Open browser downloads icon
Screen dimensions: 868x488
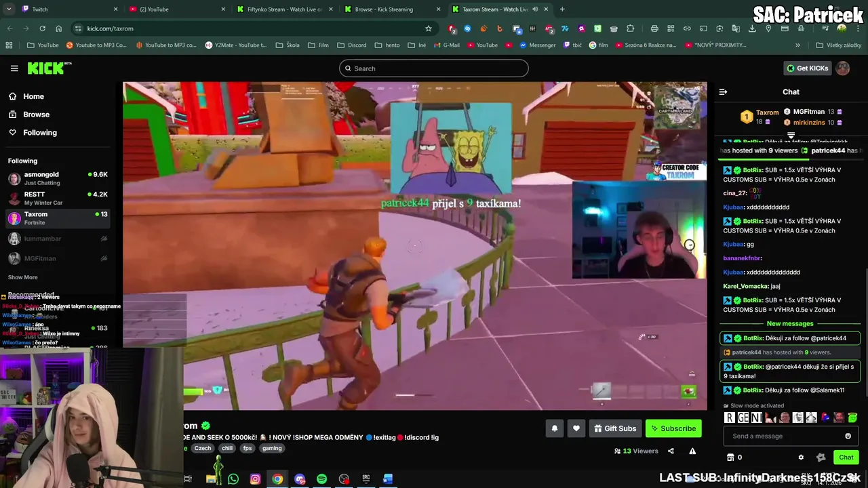pyautogui.click(x=752, y=28)
